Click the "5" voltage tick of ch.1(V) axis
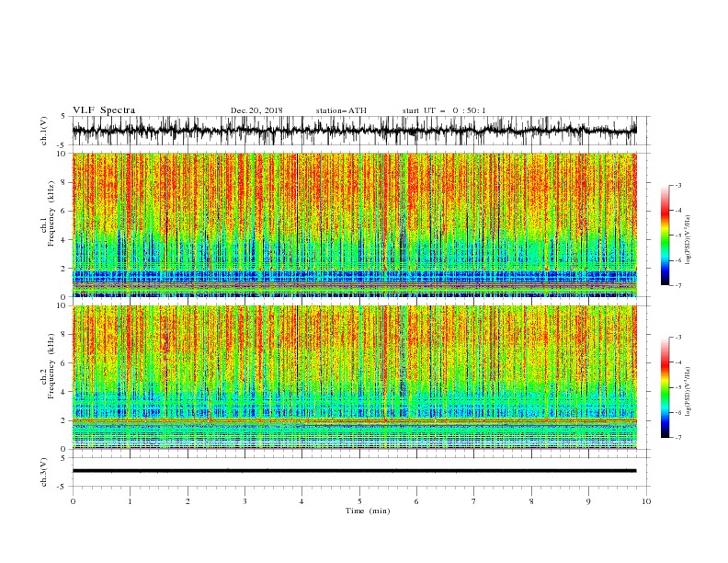 tap(63, 117)
